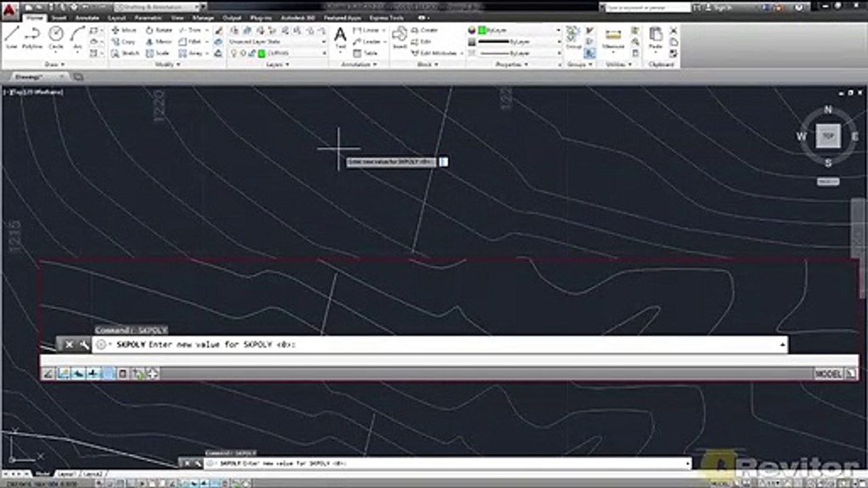868x488 pixels.
Task: Select the Line tool
Action: [12, 37]
